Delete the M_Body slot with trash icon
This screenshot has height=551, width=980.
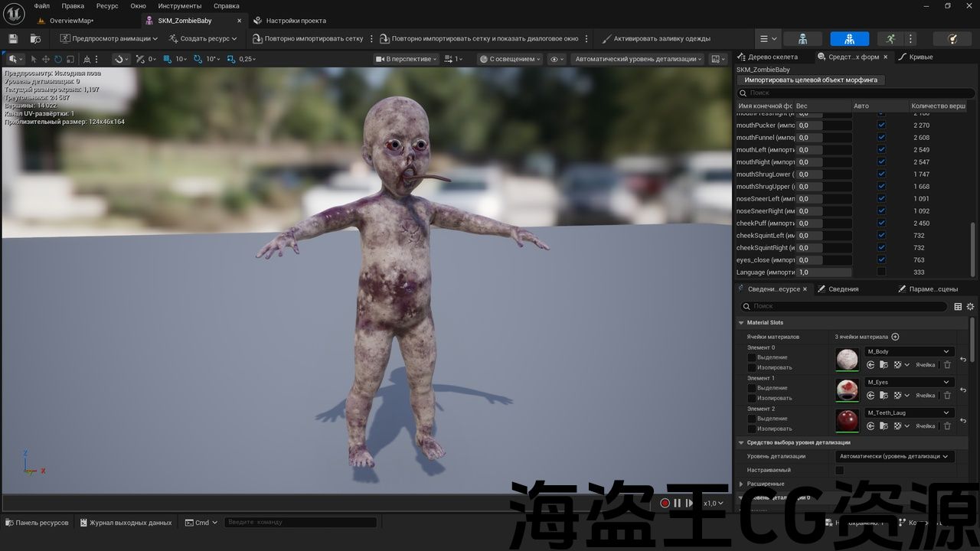point(947,365)
